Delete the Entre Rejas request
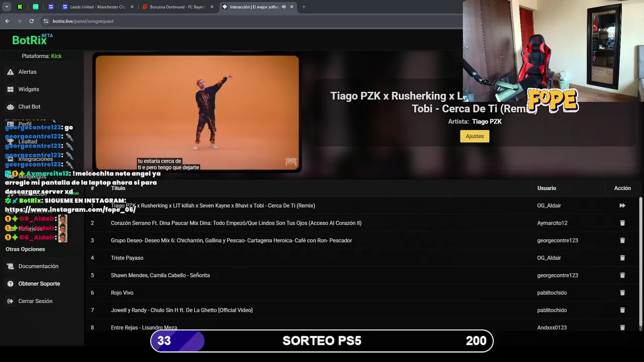The height and width of the screenshot is (362, 644). [x=622, y=327]
